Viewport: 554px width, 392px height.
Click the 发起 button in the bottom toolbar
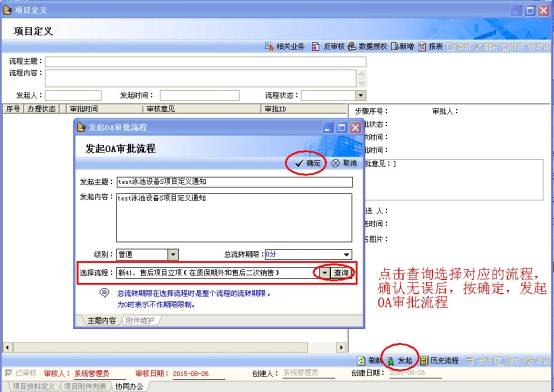point(400,360)
